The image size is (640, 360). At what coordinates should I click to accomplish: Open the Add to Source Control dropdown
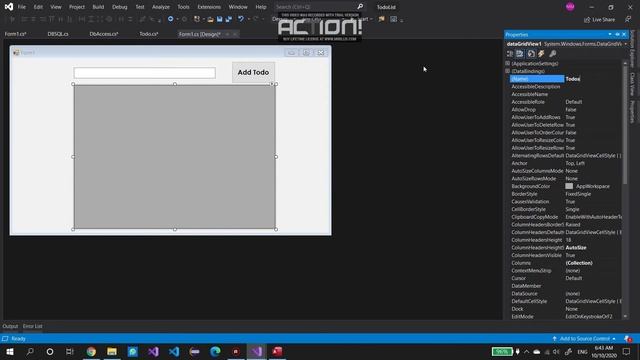(584, 339)
